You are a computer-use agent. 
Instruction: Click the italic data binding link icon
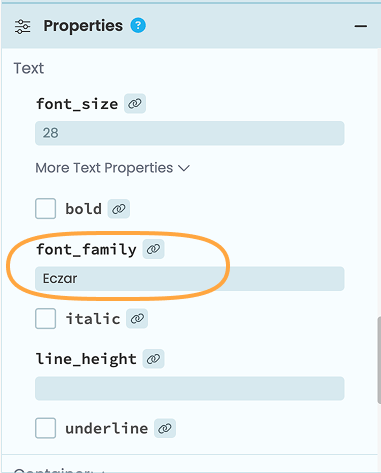[137, 319]
